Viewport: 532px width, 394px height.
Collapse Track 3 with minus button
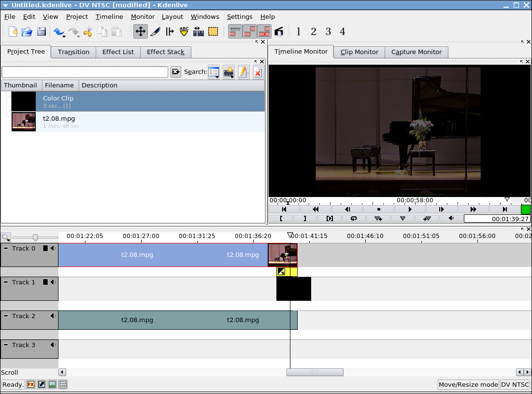coord(6,345)
